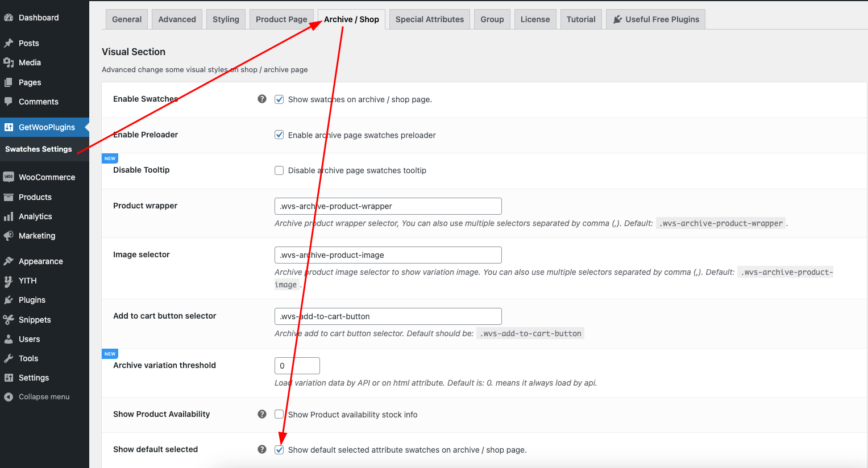Switch to the Product Page tab

click(x=281, y=19)
